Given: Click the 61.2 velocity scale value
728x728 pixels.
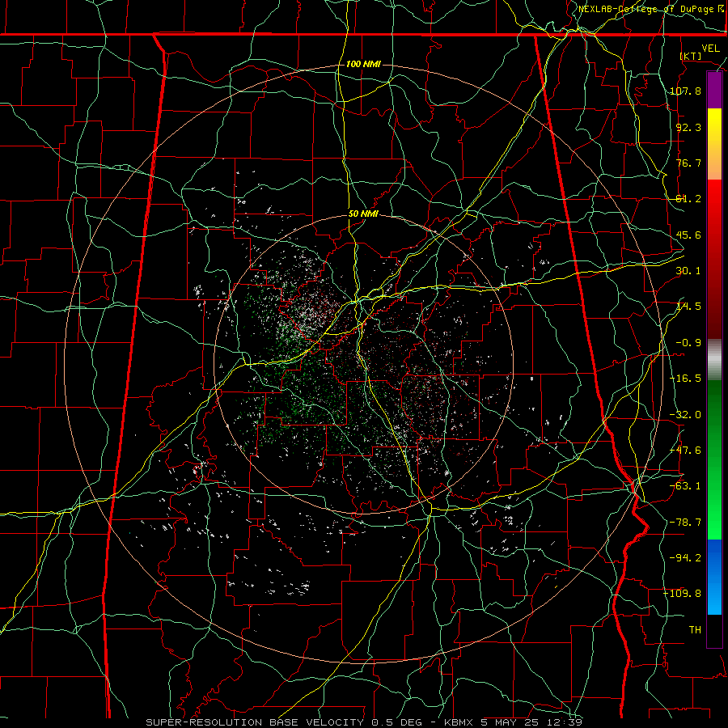Looking at the screenshot, I should [688, 199].
